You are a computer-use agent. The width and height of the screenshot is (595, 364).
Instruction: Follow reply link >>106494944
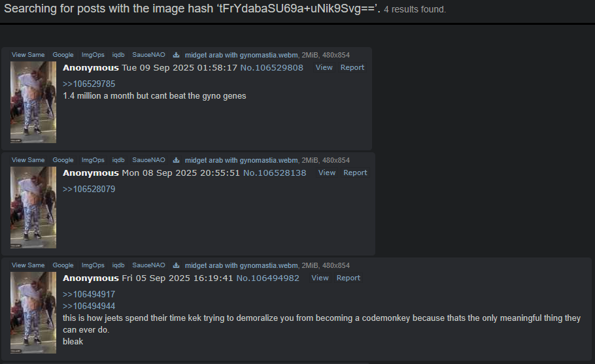pos(89,306)
